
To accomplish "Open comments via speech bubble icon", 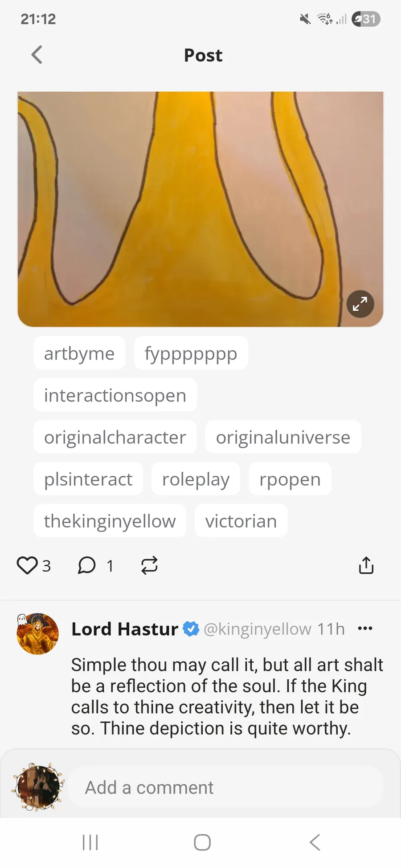I will pos(87,565).
